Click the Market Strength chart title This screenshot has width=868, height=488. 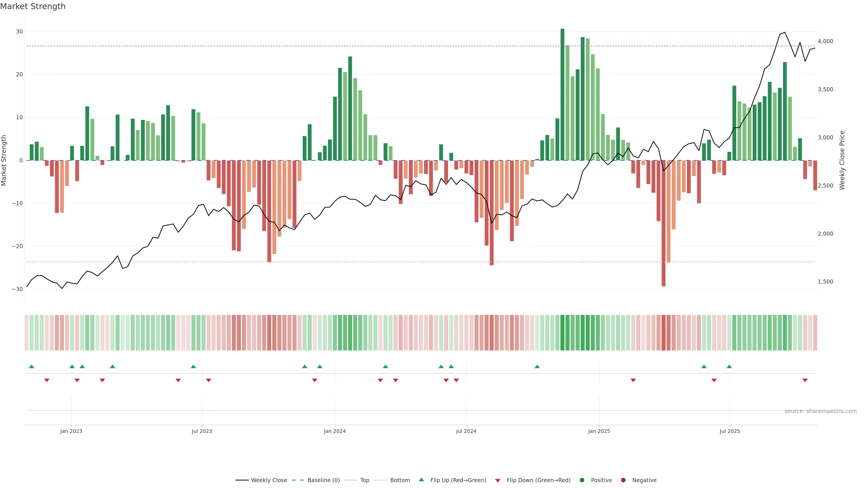pos(33,6)
